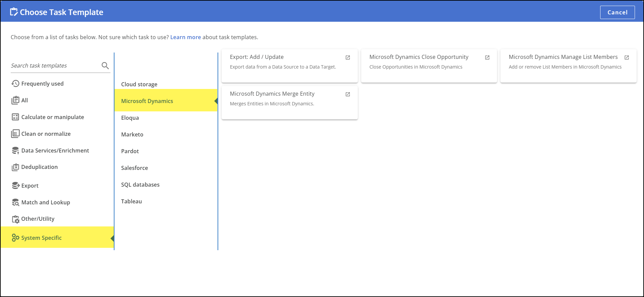
Task: Click the Choose Task Template header icon
Action: click(x=14, y=12)
